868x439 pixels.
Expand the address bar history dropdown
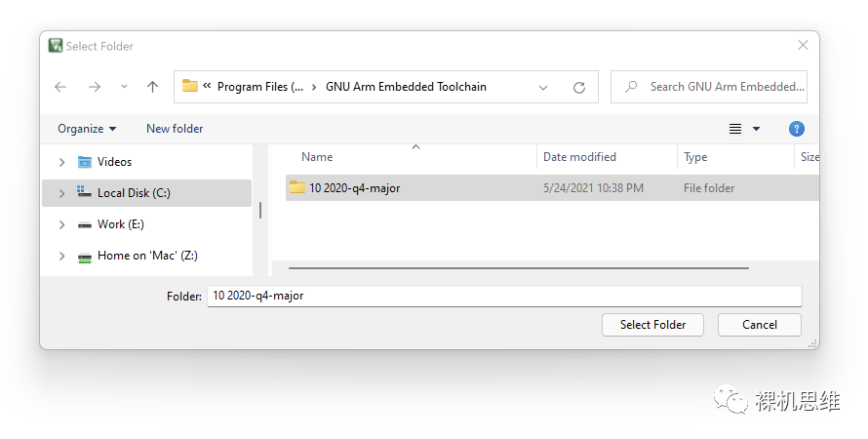point(543,87)
